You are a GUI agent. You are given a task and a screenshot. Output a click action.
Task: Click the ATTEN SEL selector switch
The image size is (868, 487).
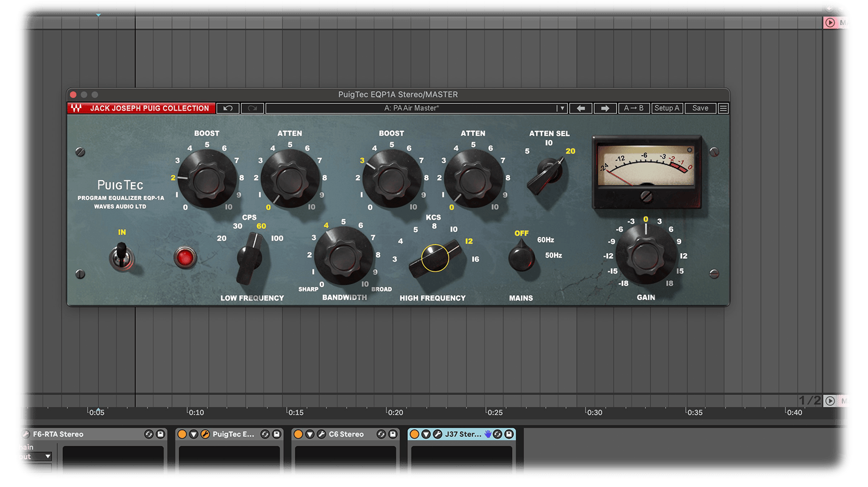pyautogui.click(x=546, y=176)
